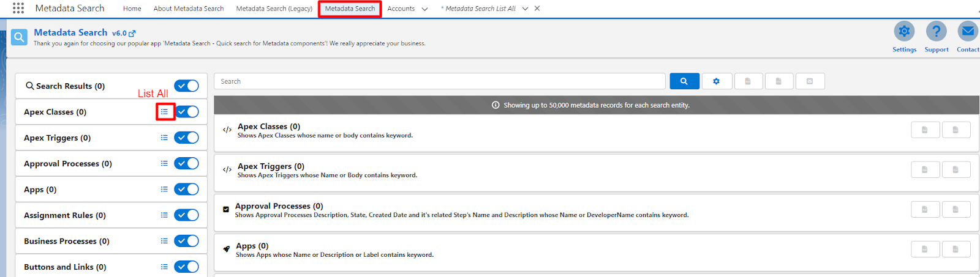
Task: Click second disabled file icon in search toolbar
Action: 778,81
